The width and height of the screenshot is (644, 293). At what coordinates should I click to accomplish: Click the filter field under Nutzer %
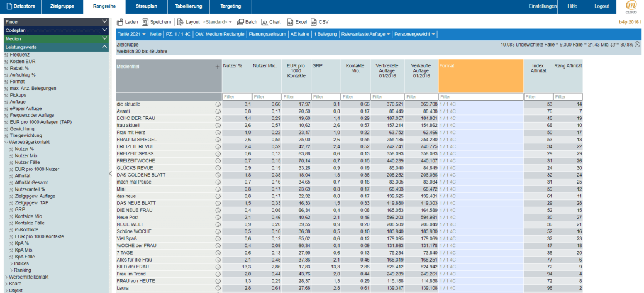[236, 97]
